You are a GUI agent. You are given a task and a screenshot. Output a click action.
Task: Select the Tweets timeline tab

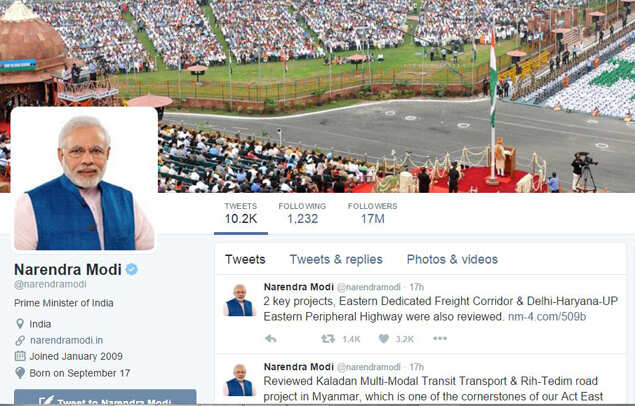245,259
